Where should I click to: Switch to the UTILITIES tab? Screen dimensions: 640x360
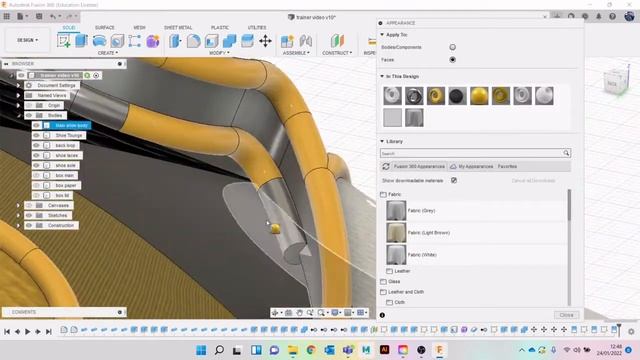pyautogui.click(x=257, y=27)
